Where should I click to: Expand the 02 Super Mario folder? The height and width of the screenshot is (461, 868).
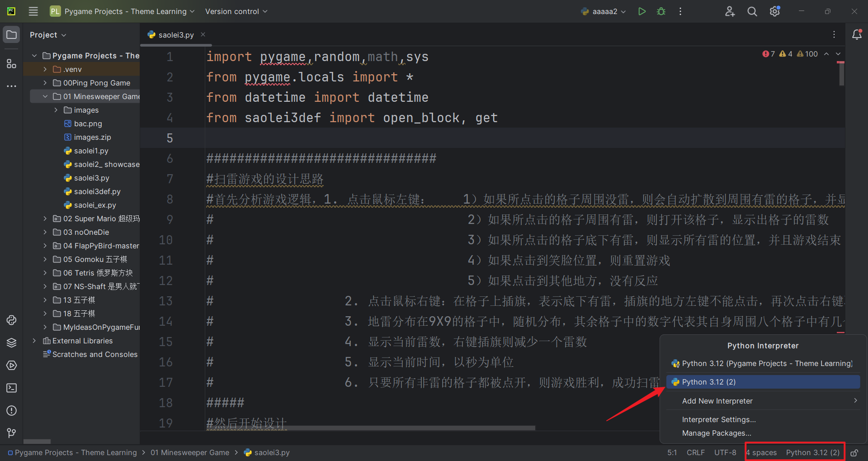tap(45, 219)
